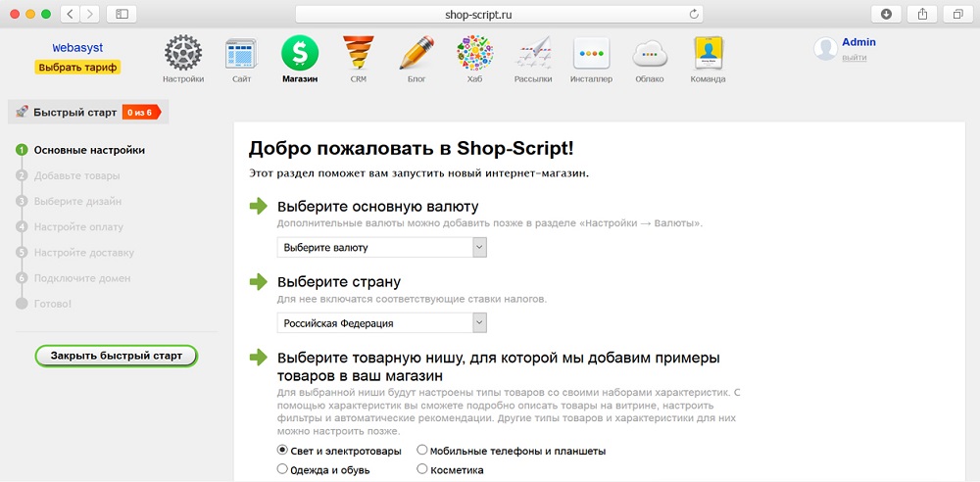The height and width of the screenshot is (482, 980).
Task: Open the Блог pencil icon
Action: [x=416, y=53]
